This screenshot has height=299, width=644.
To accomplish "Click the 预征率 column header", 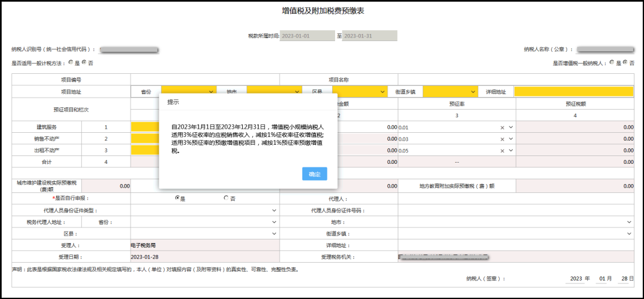I will [457, 104].
